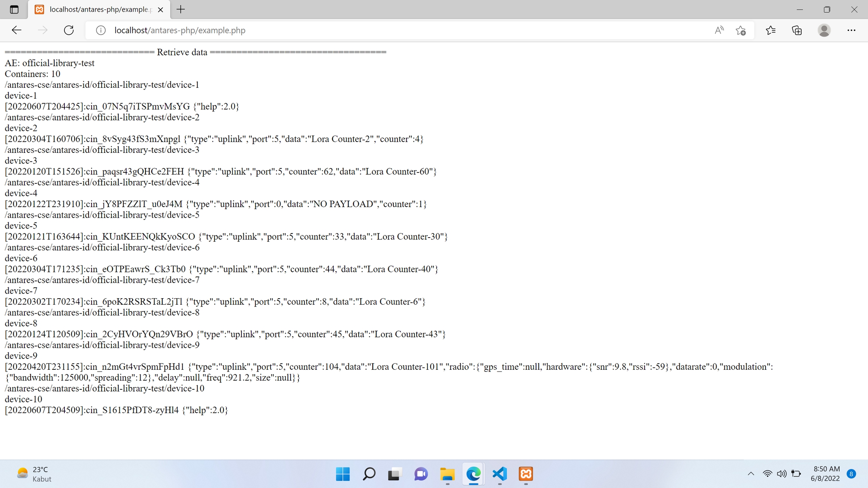868x488 pixels.
Task: Close the localhost/antares-php tab
Action: 160,9
